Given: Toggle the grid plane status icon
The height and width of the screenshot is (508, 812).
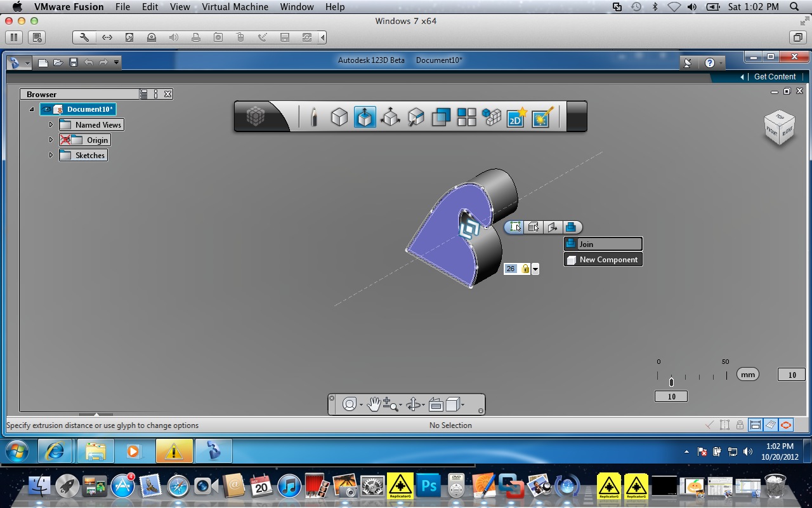Looking at the screenshot, I should tap(770, 425).
